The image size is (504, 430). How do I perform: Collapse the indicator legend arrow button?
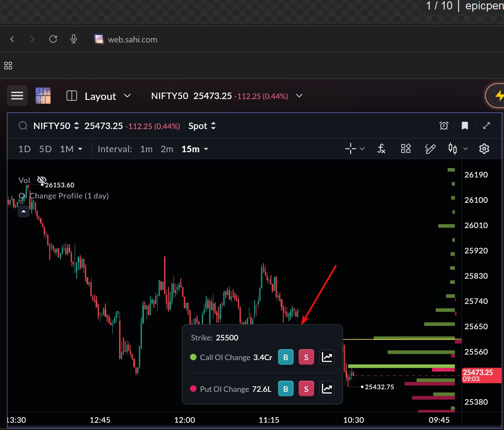[x=24, y=212]
